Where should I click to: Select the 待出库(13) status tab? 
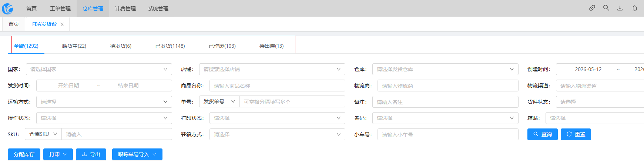[271, 46]
